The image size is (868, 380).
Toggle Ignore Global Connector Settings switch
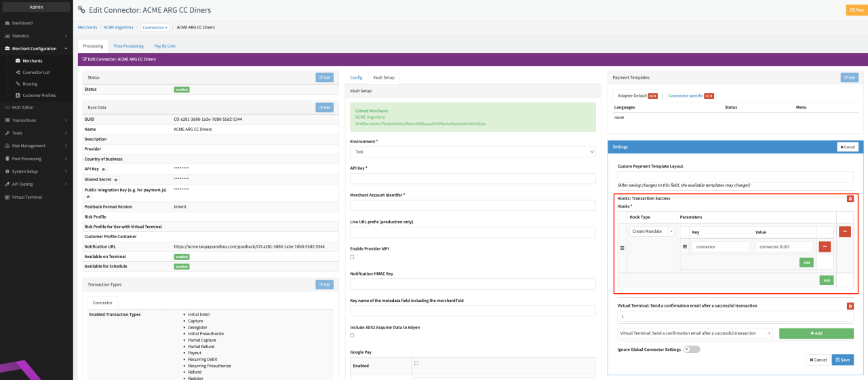click(x=691, y=349)
